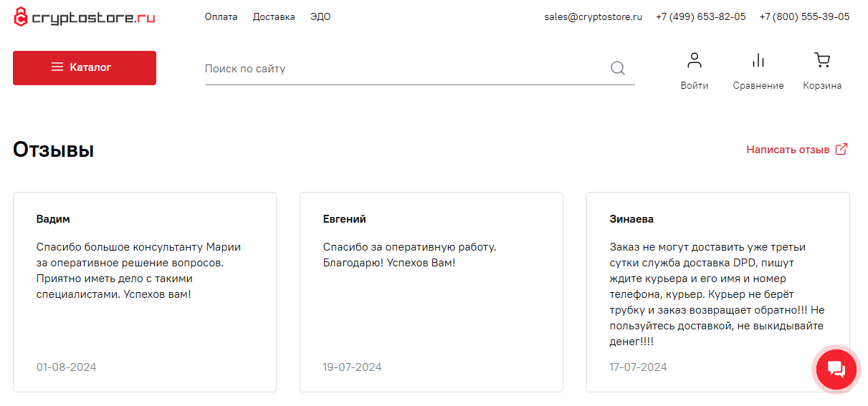Click Написать отзыв link

coord(788,150)
